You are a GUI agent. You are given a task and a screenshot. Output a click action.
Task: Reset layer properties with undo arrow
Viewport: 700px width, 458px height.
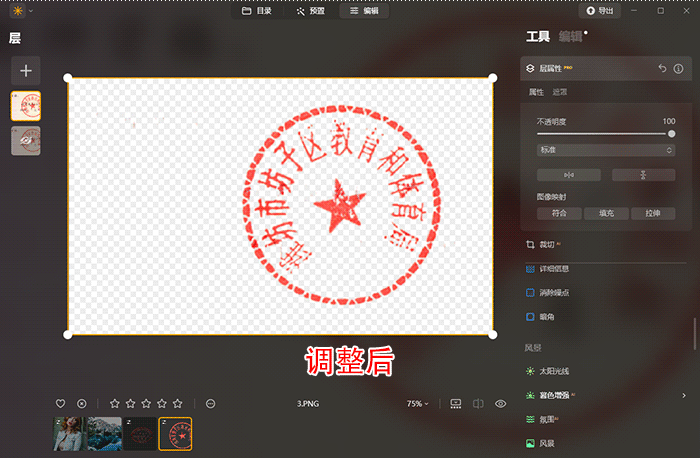pyautogui.click(x=662, y=69)
